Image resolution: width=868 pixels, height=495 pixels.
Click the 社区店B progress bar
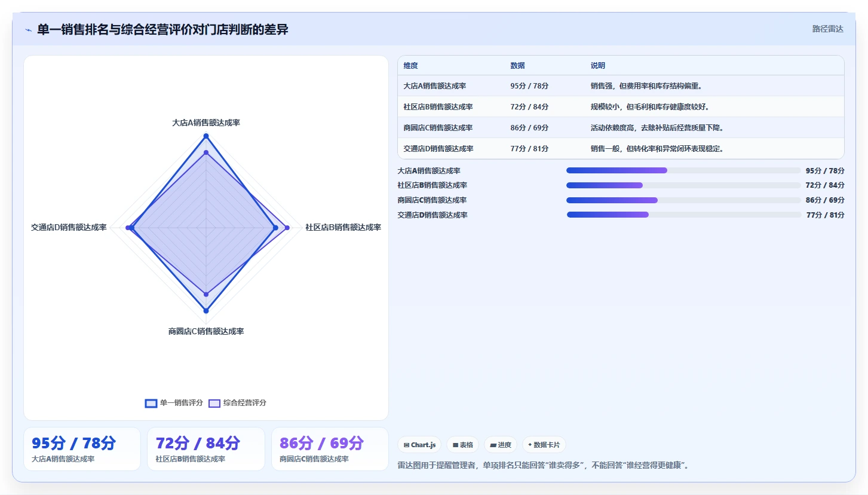point(683,185)
